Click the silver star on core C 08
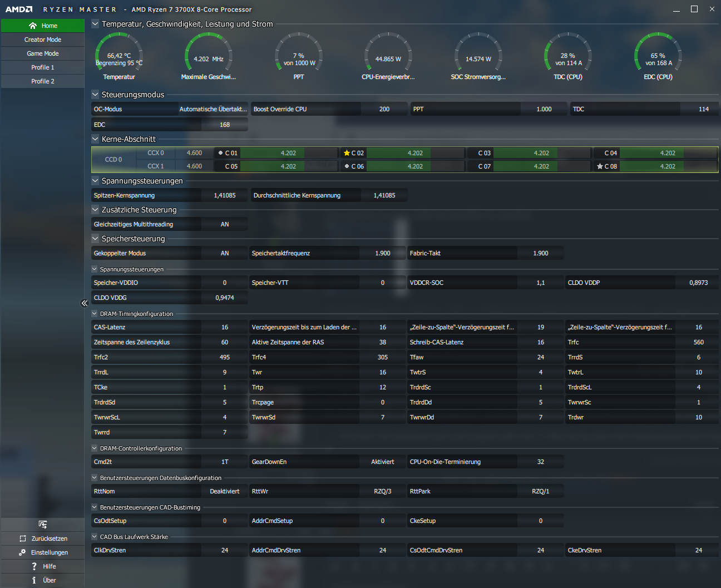This screenshot has width=721, height=588. click(600, 166)
